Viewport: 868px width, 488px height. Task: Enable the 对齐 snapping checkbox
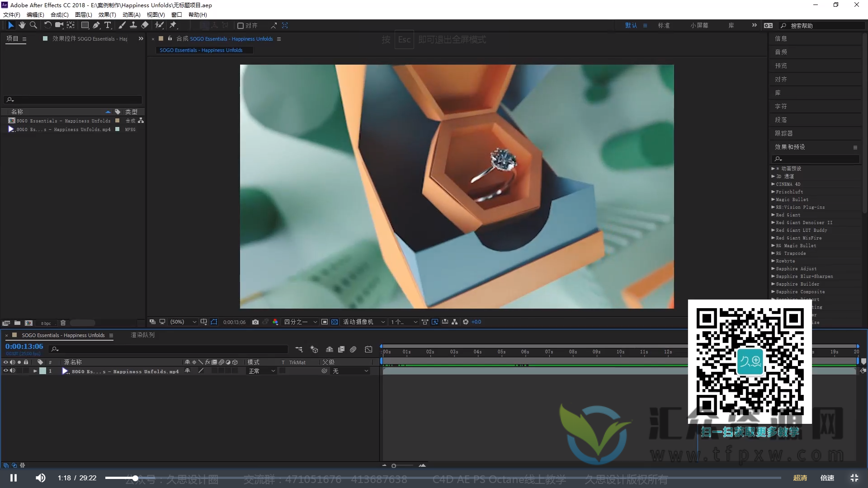[x=241, y=26]
